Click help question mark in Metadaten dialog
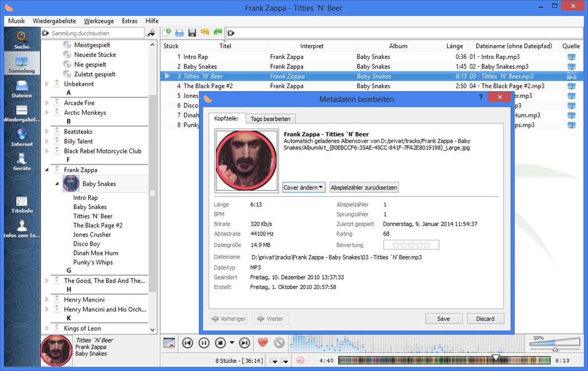 (x=481, y=97)
